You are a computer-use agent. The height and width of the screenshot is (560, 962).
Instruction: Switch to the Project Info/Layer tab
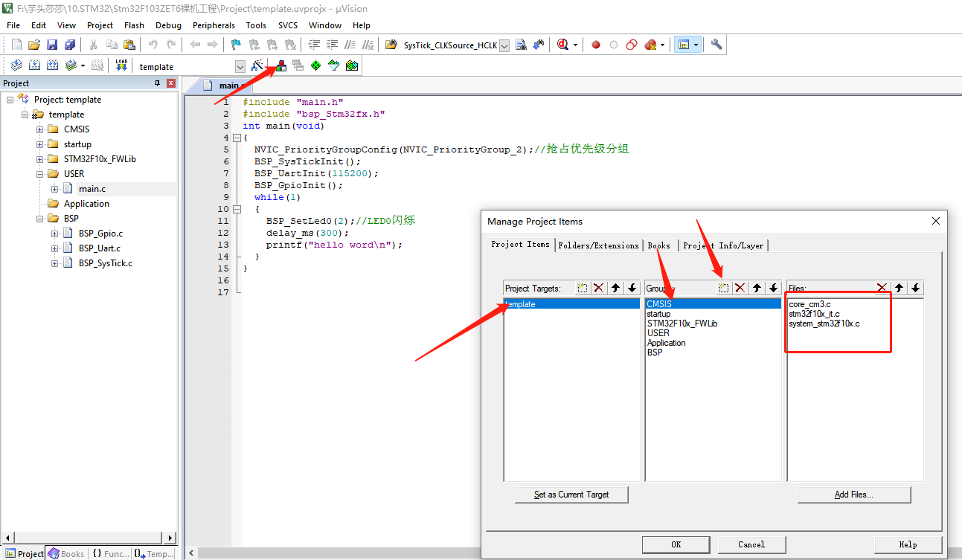coord(723,245)
